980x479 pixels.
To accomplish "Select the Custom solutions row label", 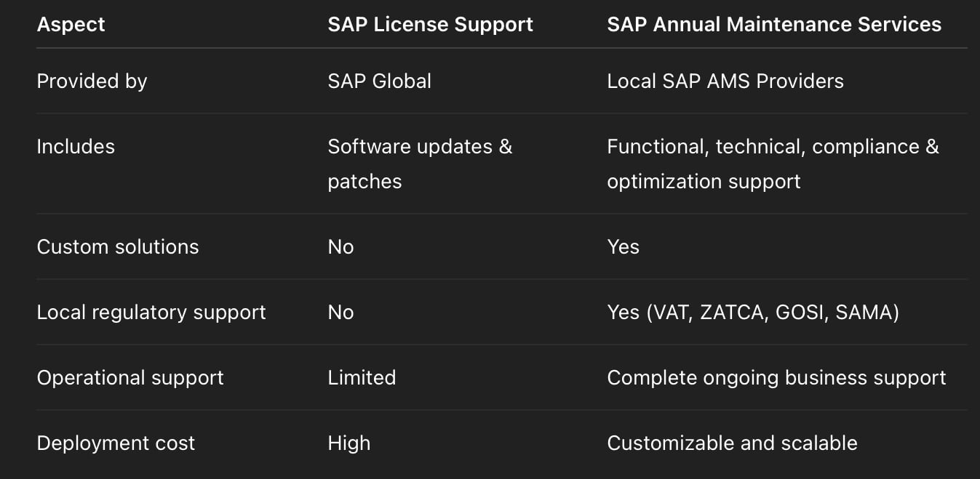I will coord(117,247).
